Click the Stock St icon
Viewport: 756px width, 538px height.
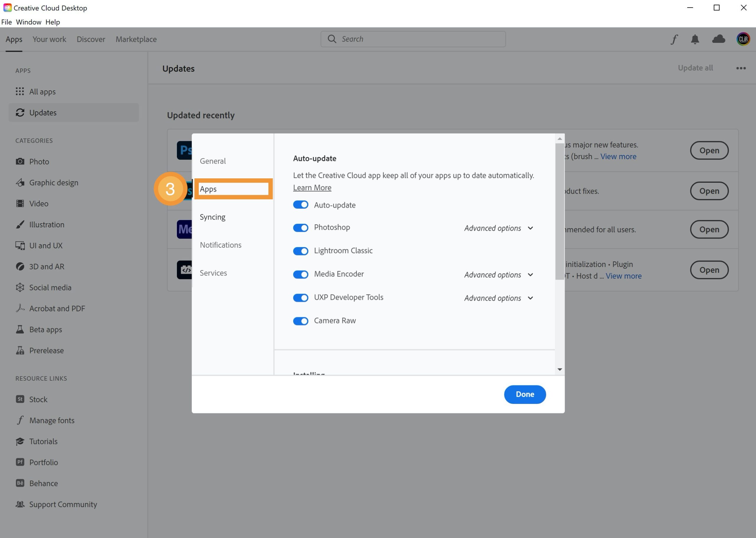pyautogui.click(x=20, y=399)
